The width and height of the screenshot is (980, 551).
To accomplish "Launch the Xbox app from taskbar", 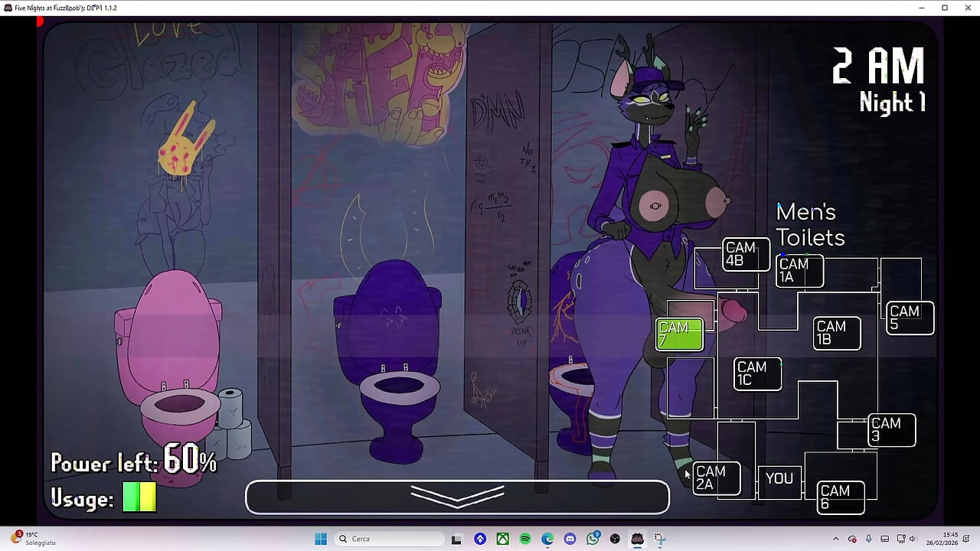I will [x=502, y=539].
